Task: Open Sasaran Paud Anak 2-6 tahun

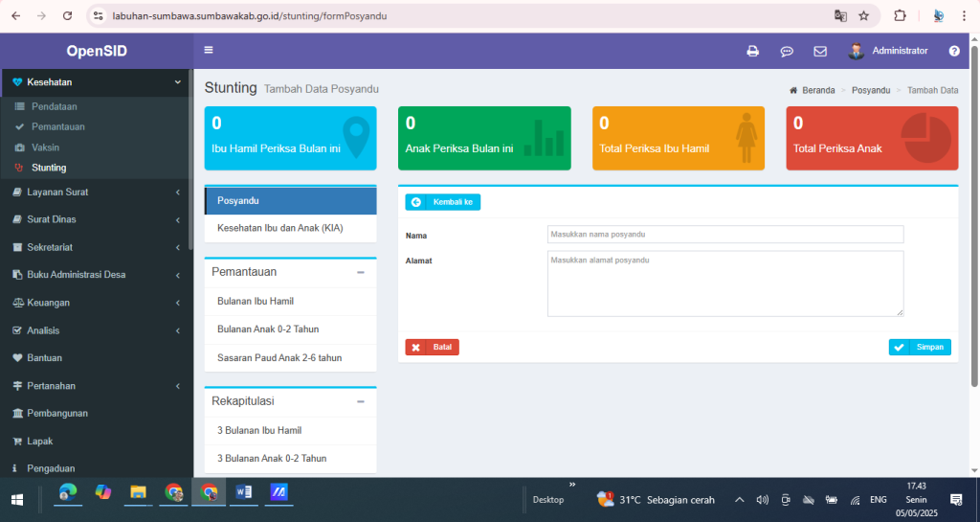Action: 291,358
